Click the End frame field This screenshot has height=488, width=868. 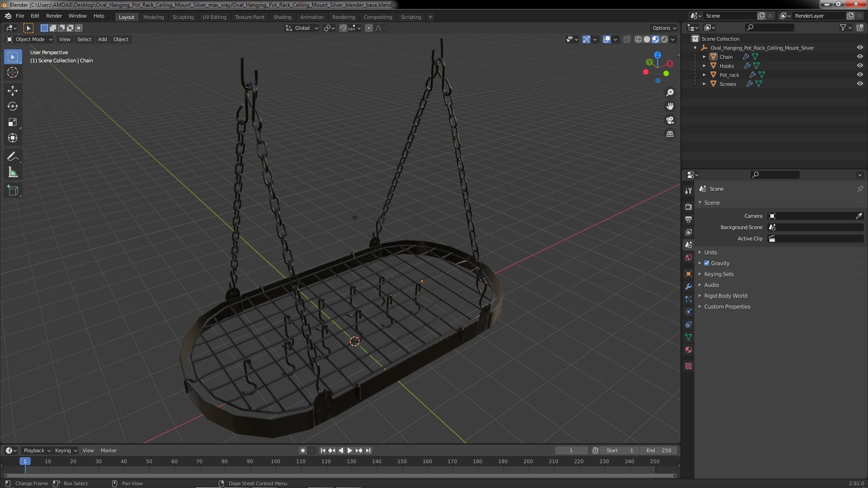[659, 450]
